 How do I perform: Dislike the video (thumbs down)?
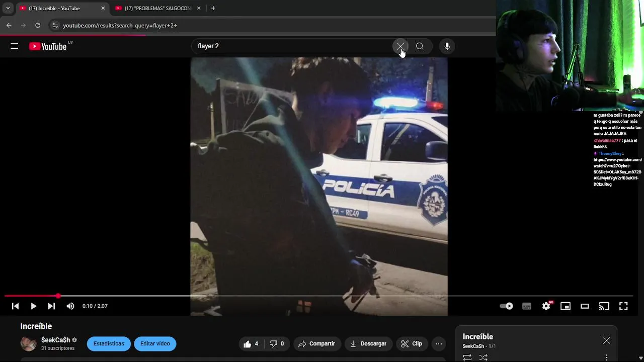[x=277, y=344]
